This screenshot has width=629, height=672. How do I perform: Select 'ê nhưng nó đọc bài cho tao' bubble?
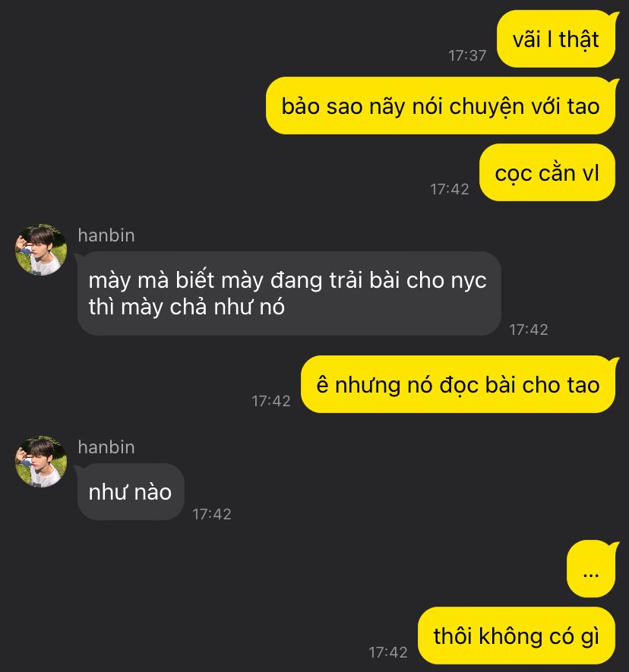point(458,384)
